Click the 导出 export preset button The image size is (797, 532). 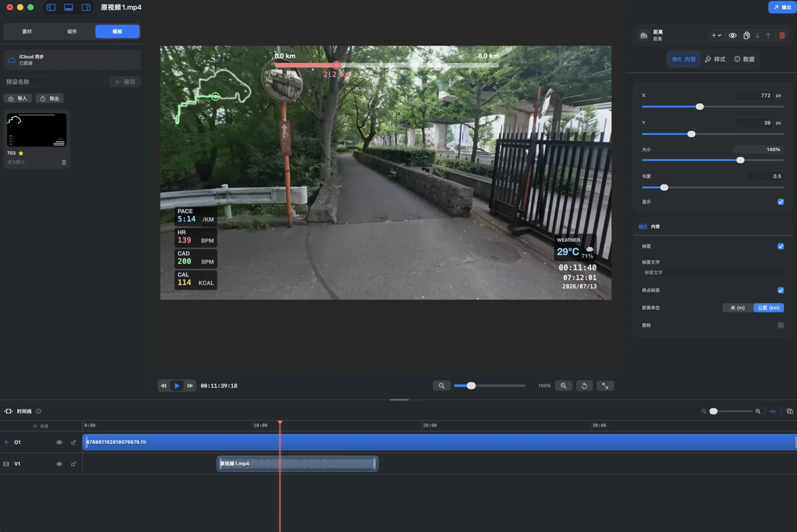pyautogui.click(x=50, y=98)
